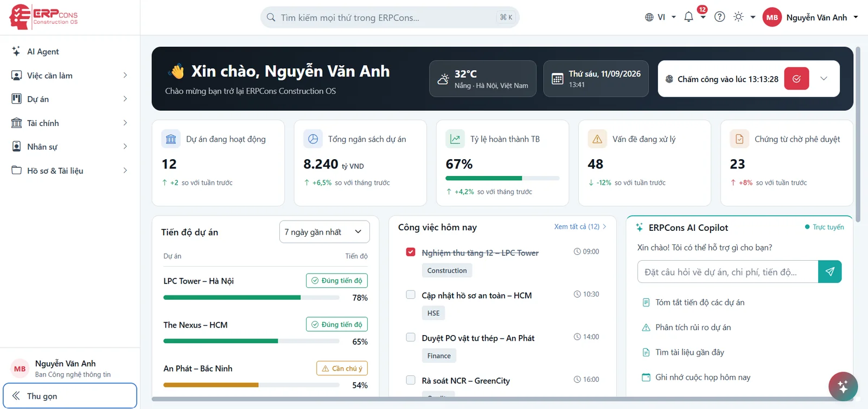Click the Nhân sự person icon

(x=17, y=147)
